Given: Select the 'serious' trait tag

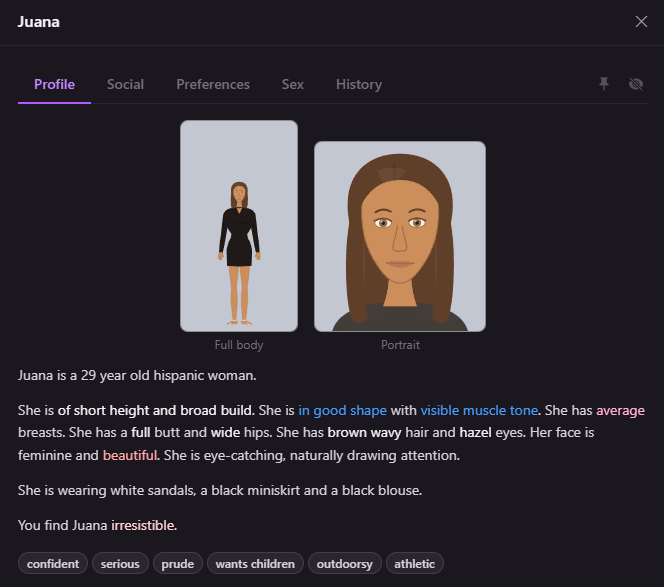Looking at the screenshot, I should 120,564.
